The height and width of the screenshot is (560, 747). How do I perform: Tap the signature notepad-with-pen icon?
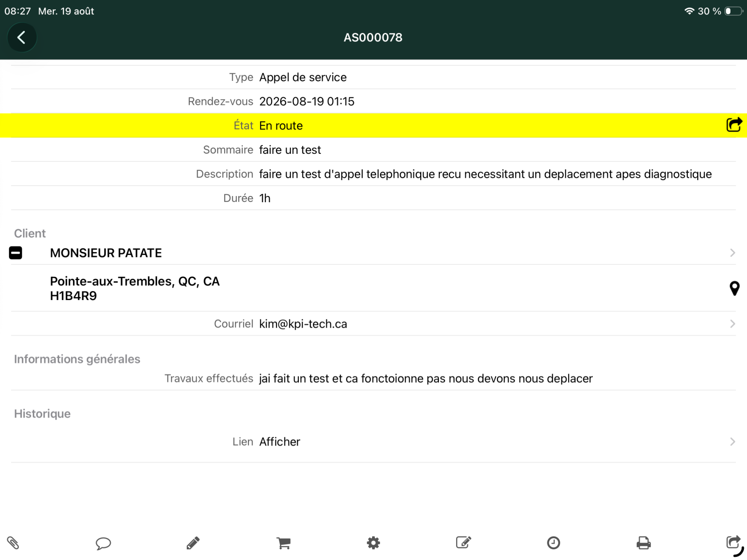tap(463, 542)
